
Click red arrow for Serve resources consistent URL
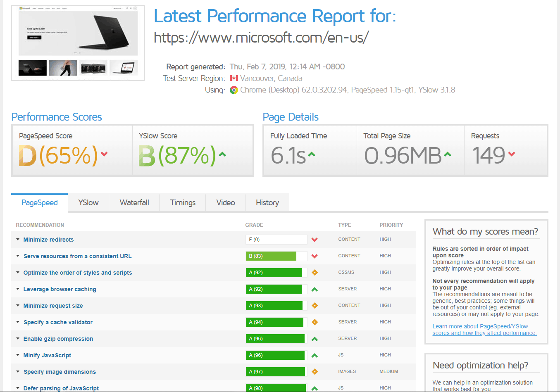tap(315, 256)
